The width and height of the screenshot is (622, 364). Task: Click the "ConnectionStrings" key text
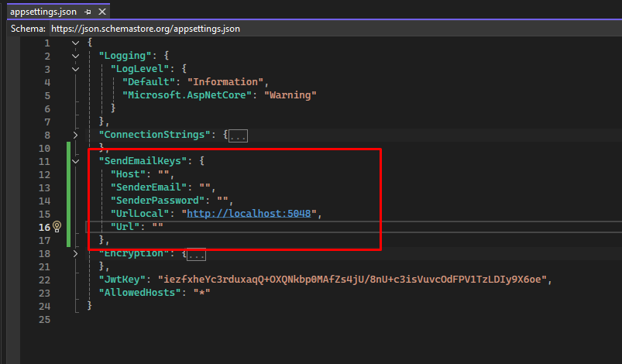point(155,135)
